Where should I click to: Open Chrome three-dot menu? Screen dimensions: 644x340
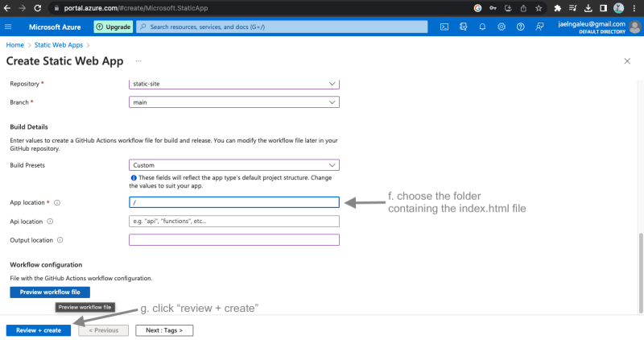pos(634,8)
